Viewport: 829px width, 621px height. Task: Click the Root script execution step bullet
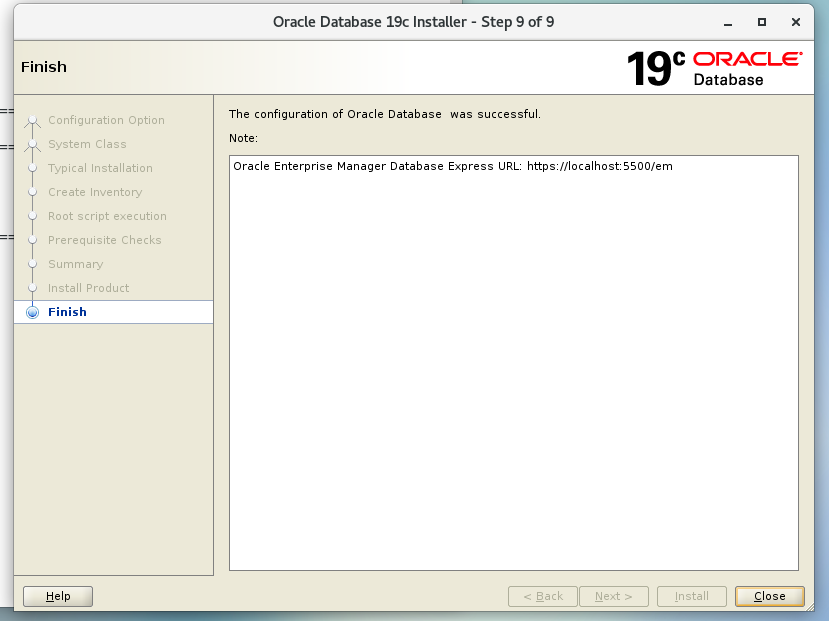[x=32, y=216]
